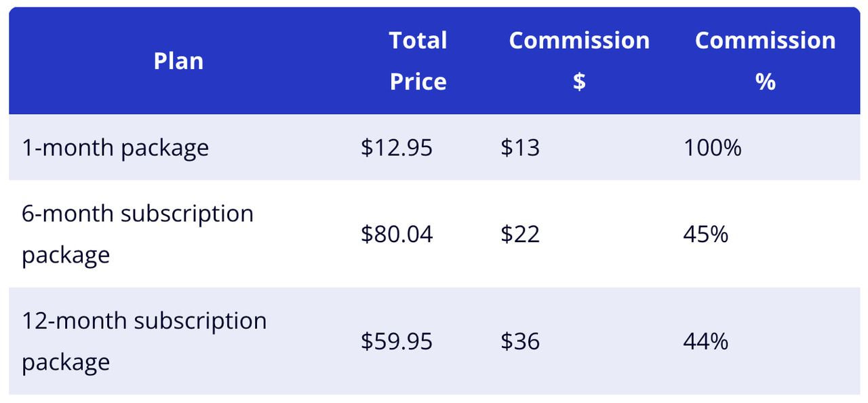Click the $13 commission value

520,147
